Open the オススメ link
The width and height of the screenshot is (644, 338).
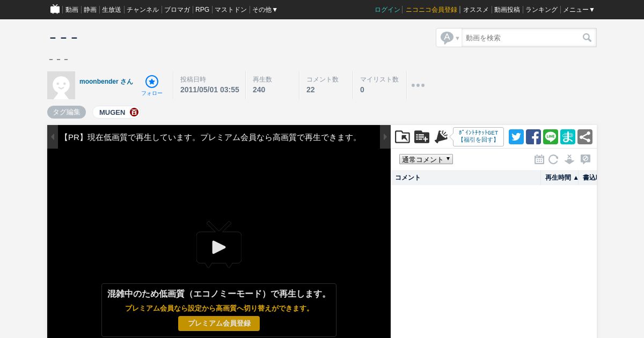476,10
